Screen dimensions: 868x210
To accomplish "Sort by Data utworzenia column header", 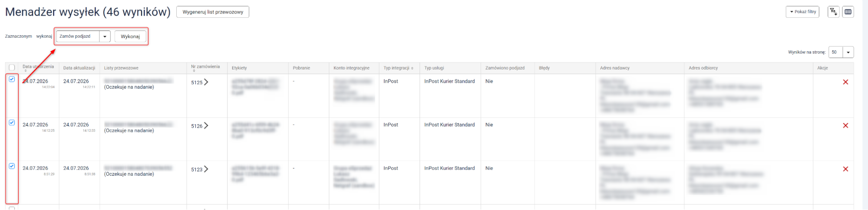I will click(x=38, y=68).
